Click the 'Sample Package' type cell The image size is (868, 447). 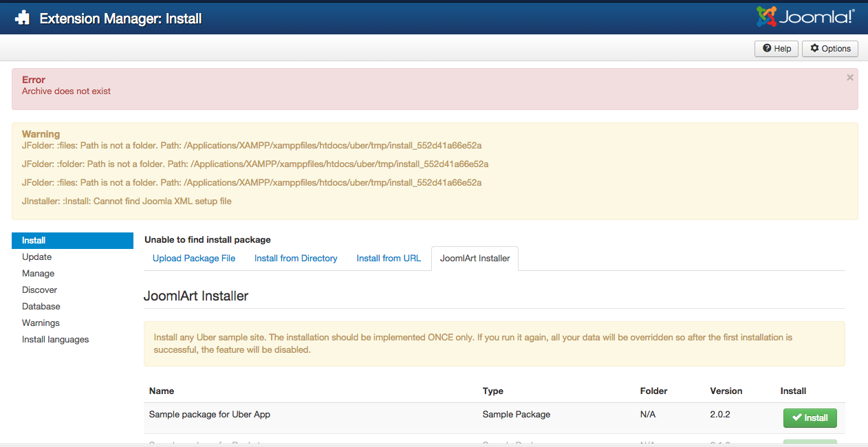(x=517, y=415)
